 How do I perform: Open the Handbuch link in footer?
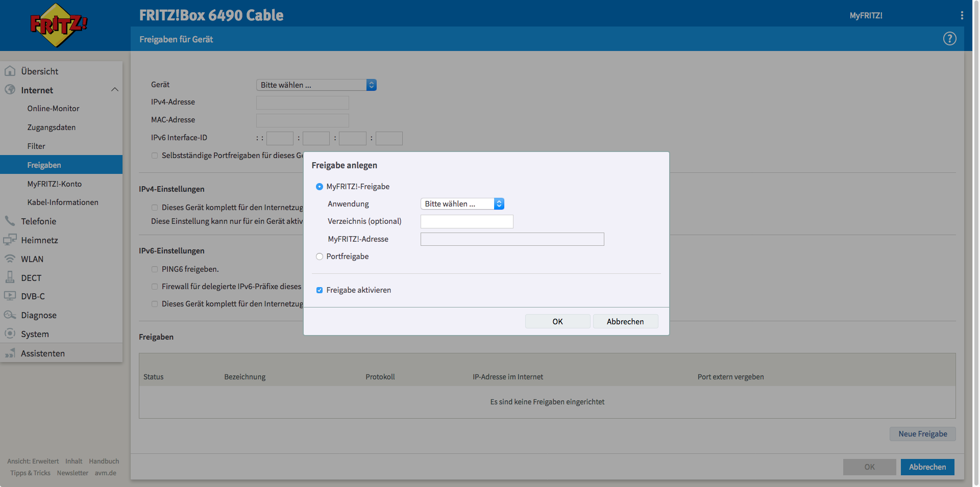(x=104, y=461)
